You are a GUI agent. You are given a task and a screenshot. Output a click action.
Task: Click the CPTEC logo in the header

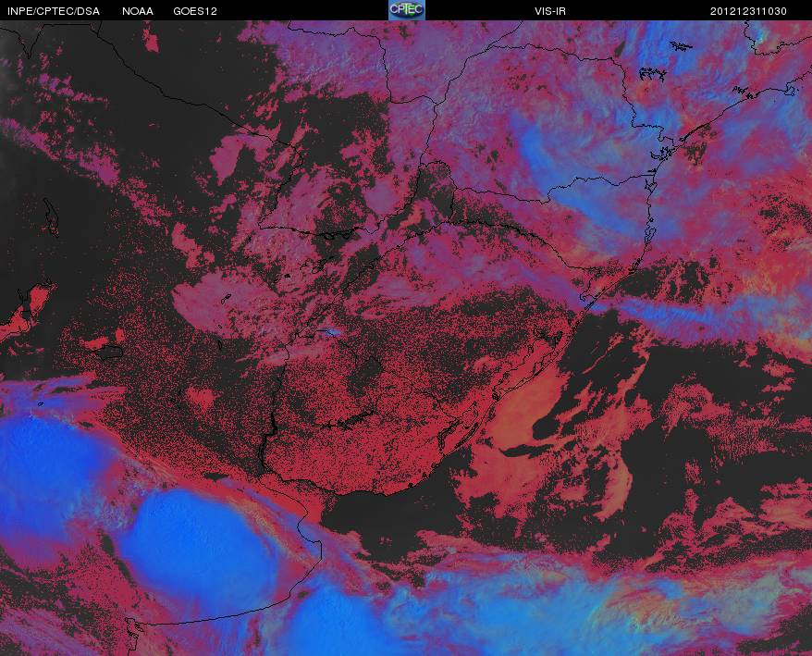coord(407,10)
